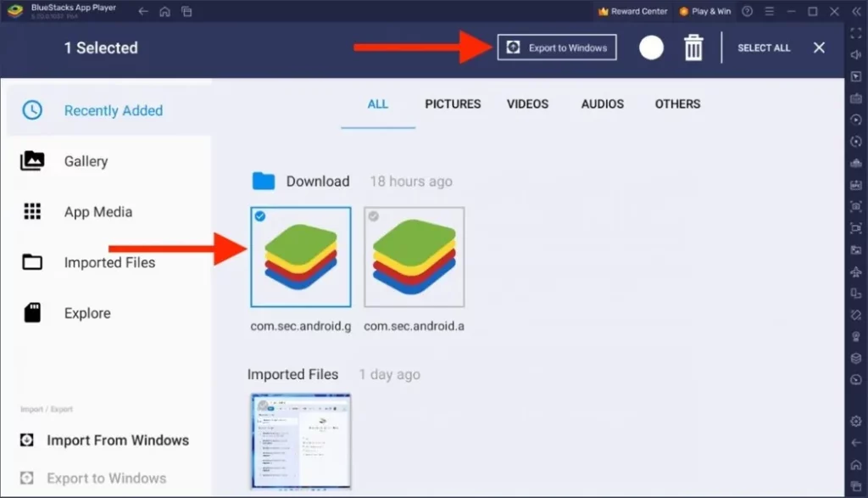
Task: Click the blue Download folder icon
Action: (x=264, y=181)
